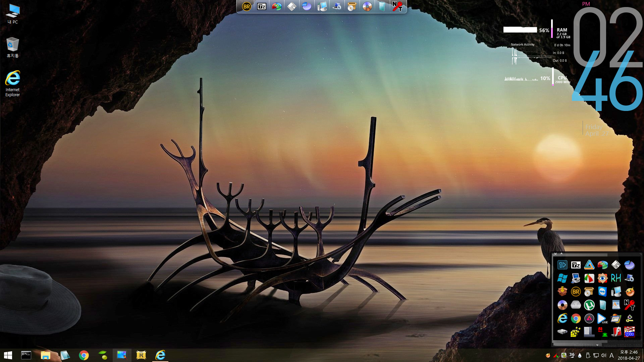Screen dimensions: 644x362
Task: Open the 1D player icon in the launcher panel
Action: [562, 265]
